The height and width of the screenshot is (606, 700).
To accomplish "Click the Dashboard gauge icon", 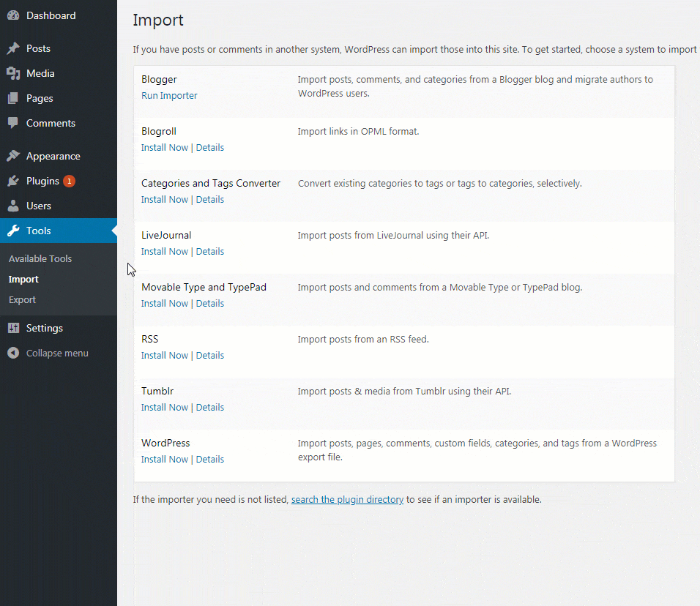I will tap(12, 15).
